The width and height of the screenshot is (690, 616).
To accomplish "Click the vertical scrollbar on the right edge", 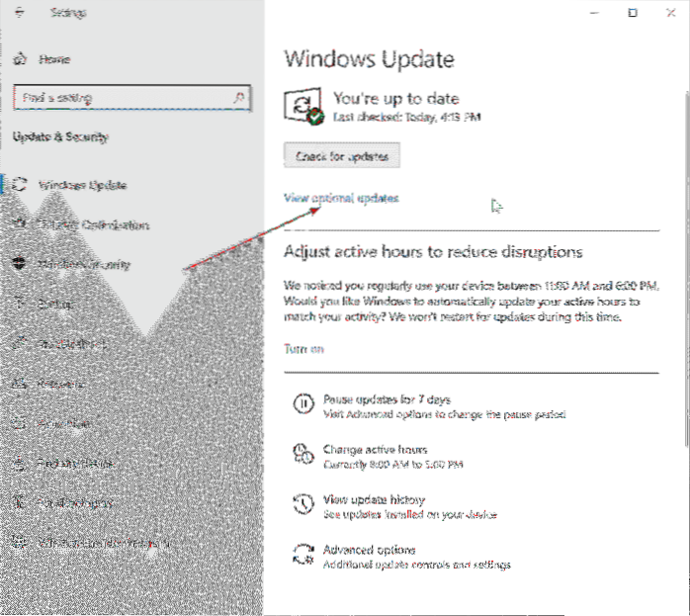I will point(687,268).
